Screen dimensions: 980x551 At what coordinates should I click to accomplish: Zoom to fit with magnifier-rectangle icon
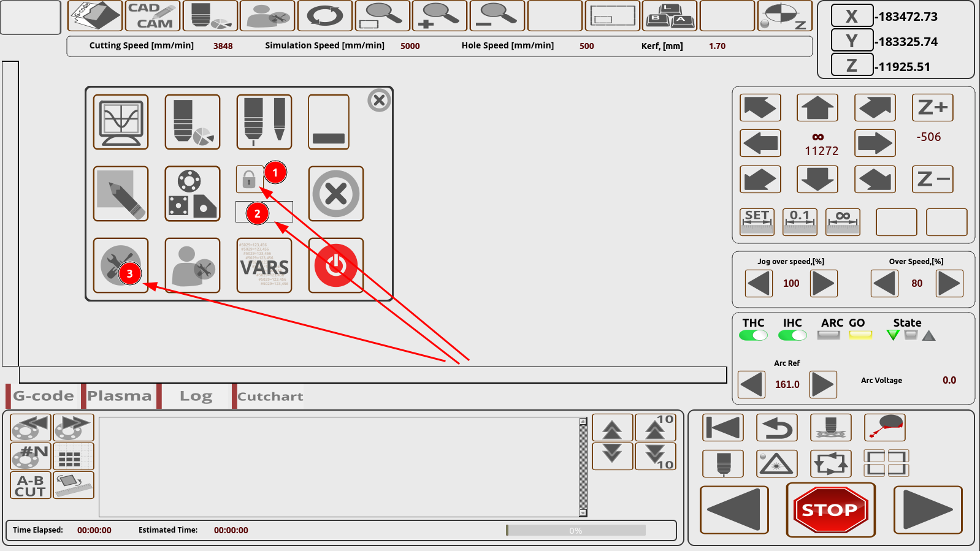click(x=382, y=15)
